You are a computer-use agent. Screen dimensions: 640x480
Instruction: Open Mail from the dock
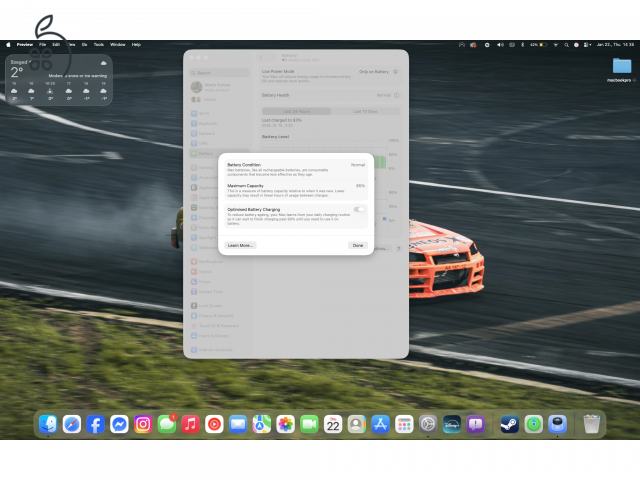click(x=238, y=424)
